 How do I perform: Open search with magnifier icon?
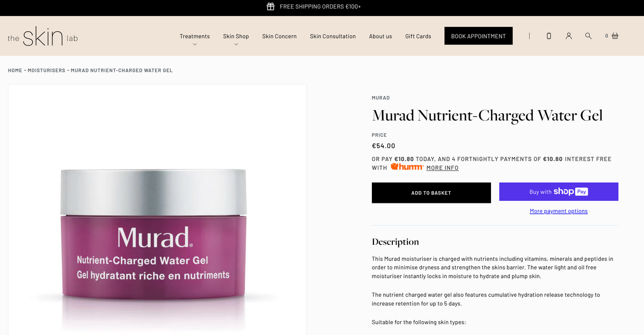tap(588, 36)
